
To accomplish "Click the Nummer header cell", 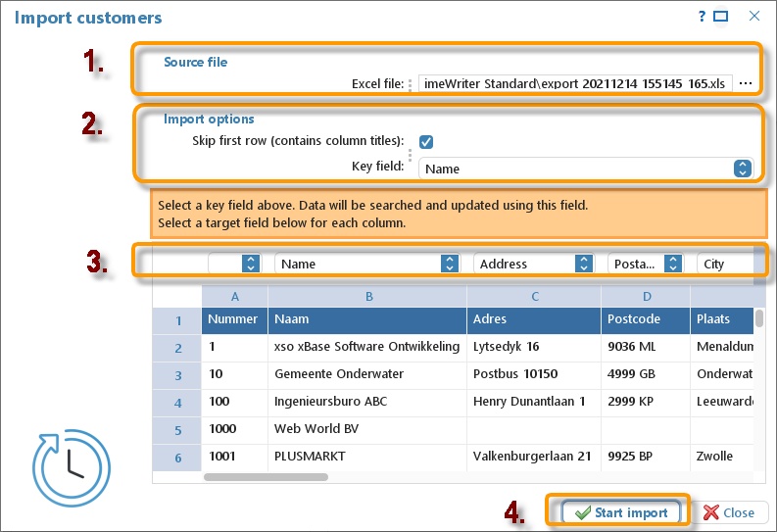I will (235, 321).
